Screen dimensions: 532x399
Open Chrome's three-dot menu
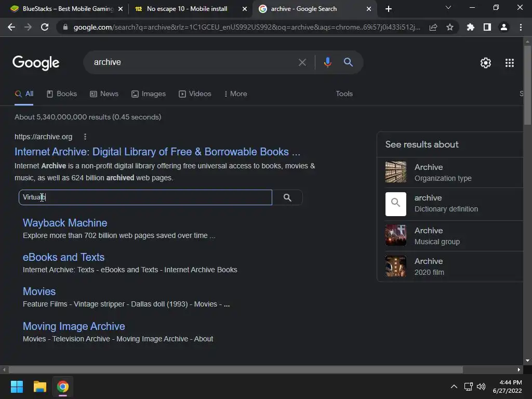tap(521, 27)
